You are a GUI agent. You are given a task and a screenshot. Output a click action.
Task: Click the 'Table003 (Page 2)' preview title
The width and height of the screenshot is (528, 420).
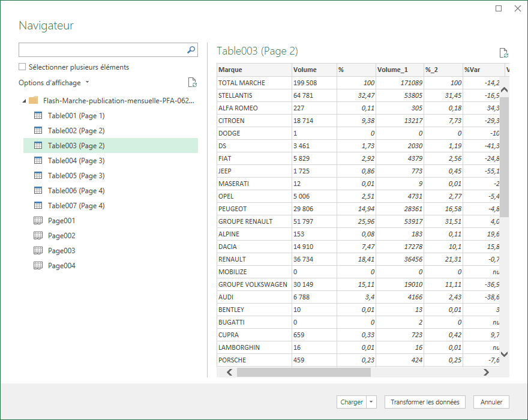[x=257, y=51]
